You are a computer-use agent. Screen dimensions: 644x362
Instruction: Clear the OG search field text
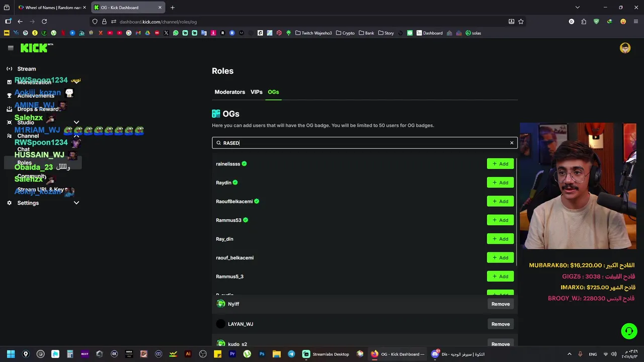512,143
